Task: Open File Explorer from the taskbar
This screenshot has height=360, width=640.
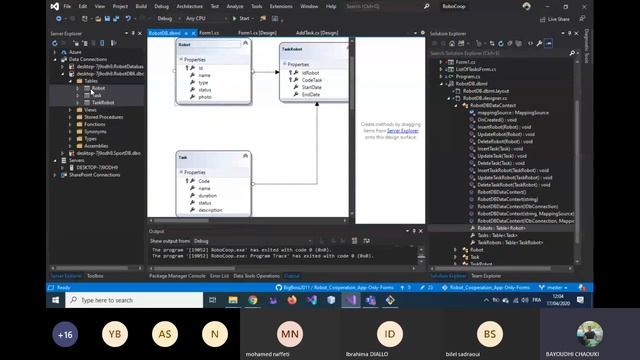Action: point(233,300)
